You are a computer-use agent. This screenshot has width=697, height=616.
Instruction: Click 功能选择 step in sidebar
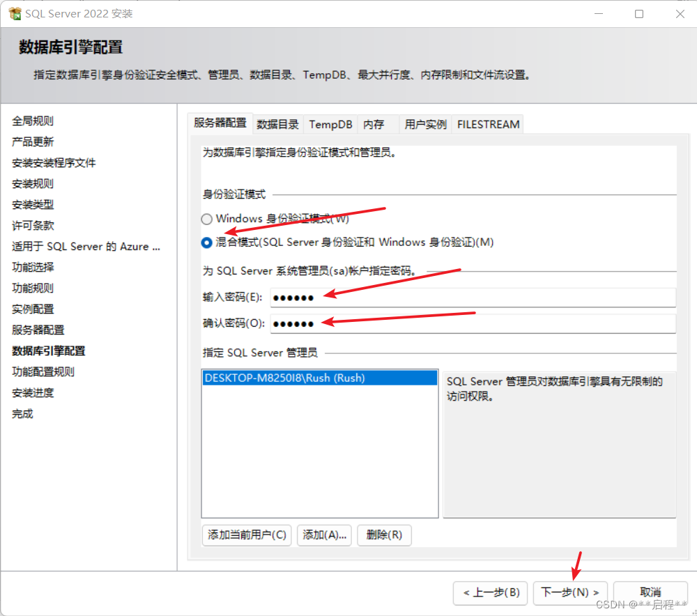pyautogui.click(x=33, y=267)
